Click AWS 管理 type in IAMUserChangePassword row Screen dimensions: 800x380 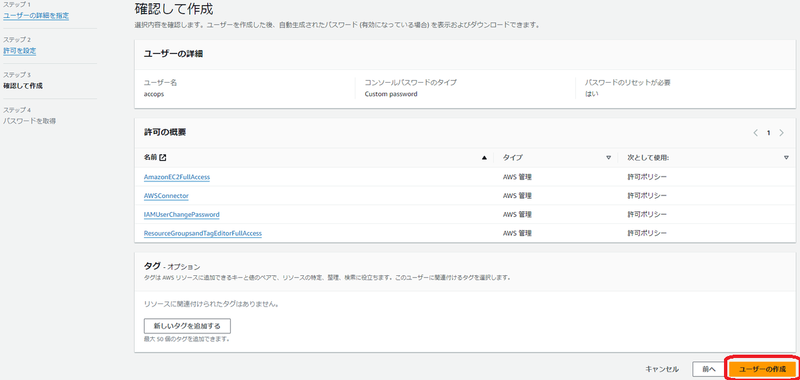tap(517, 215)
